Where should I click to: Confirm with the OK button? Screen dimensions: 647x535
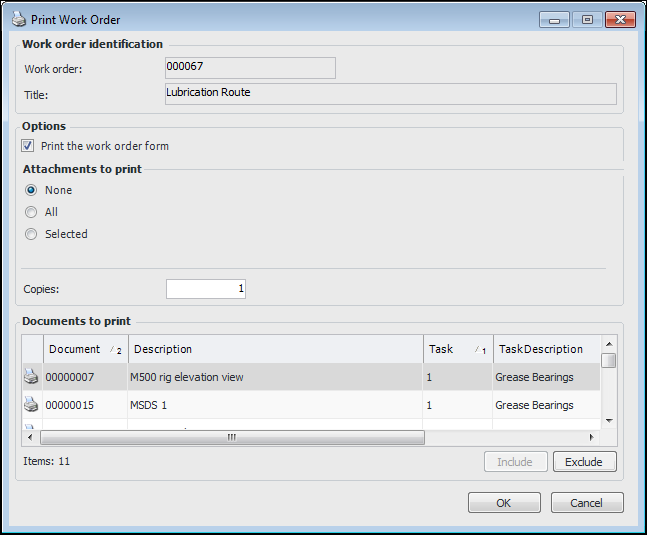click(504, 502)
